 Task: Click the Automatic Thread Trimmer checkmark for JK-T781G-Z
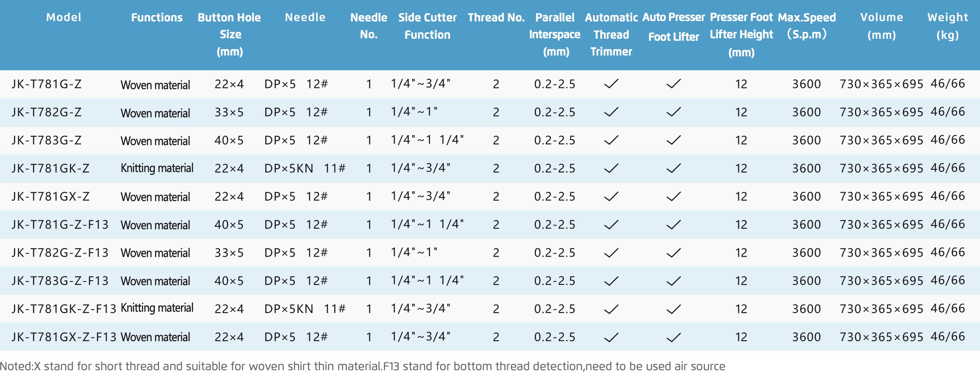tap(611, 84)
